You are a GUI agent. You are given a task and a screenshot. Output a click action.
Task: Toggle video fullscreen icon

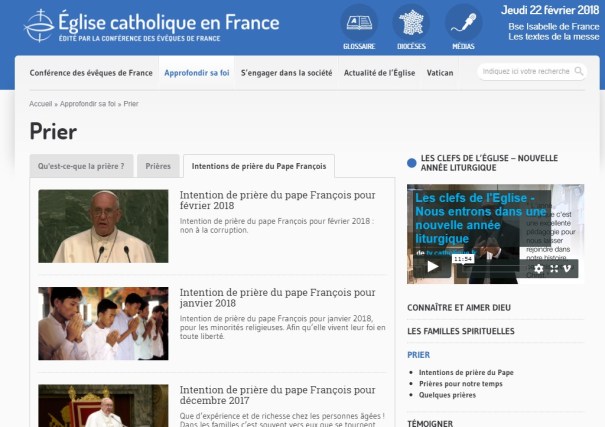(x=554, y=268)
